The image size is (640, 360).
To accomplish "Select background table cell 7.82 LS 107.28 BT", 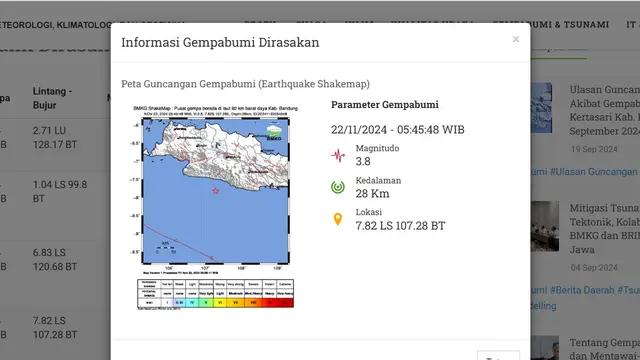I will (55, 327).
